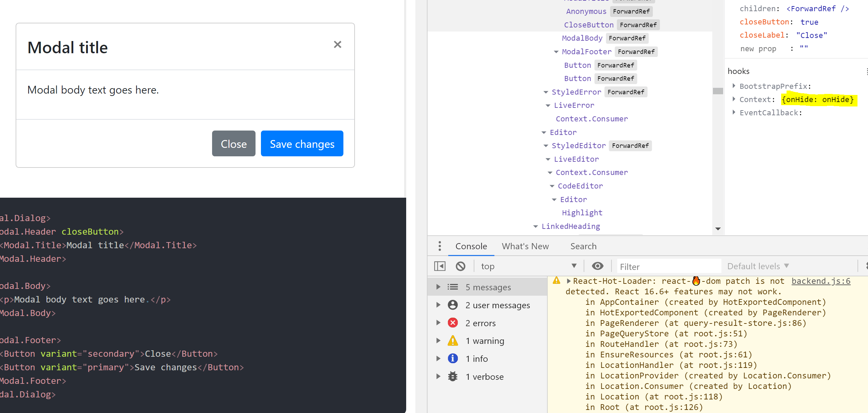
Task: Click the Button variant="primary" code line
Action: [122, 367]
